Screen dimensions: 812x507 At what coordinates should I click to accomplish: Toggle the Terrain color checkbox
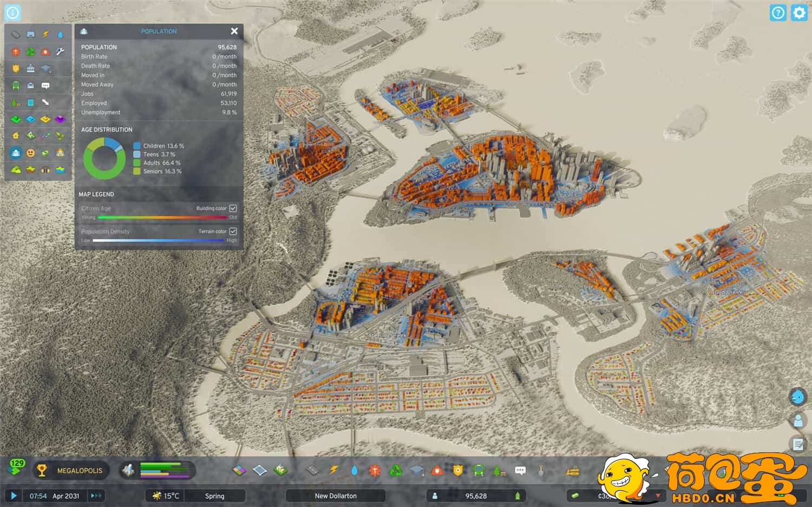[233, 231]
